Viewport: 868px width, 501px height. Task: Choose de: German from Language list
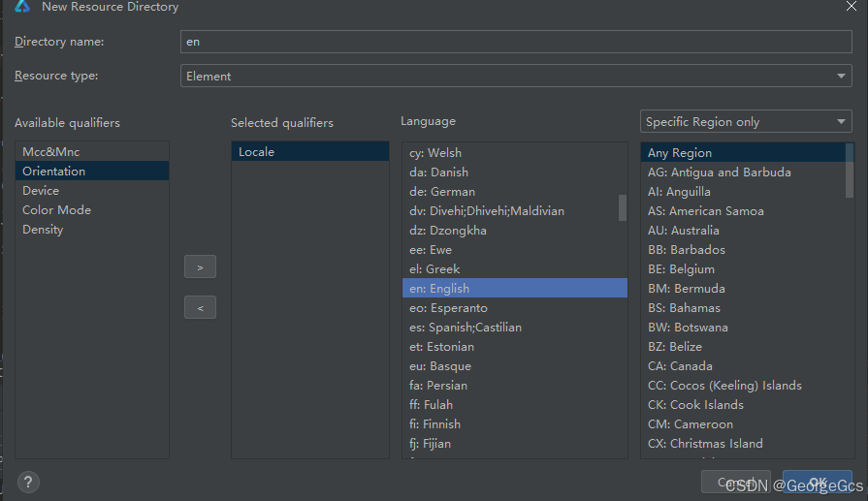(442, 192)
